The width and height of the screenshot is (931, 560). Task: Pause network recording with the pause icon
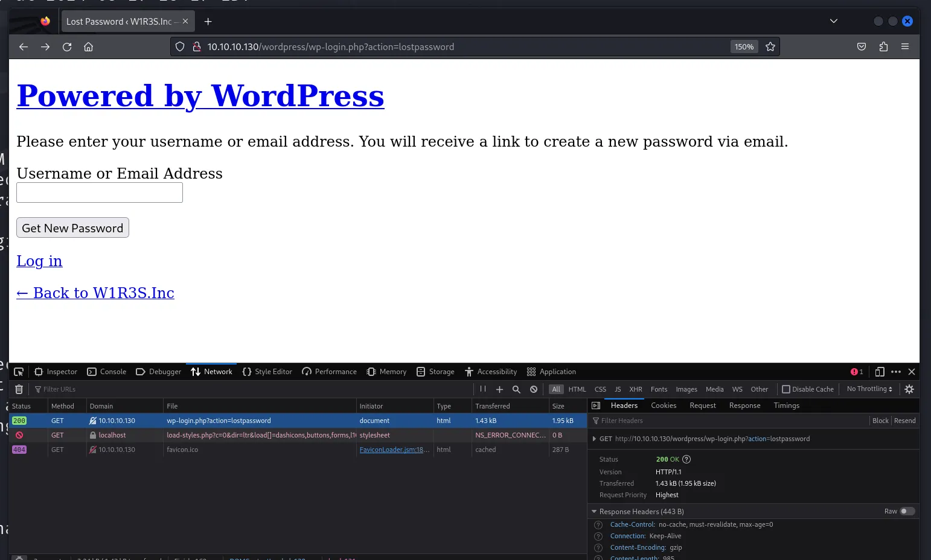483,389
